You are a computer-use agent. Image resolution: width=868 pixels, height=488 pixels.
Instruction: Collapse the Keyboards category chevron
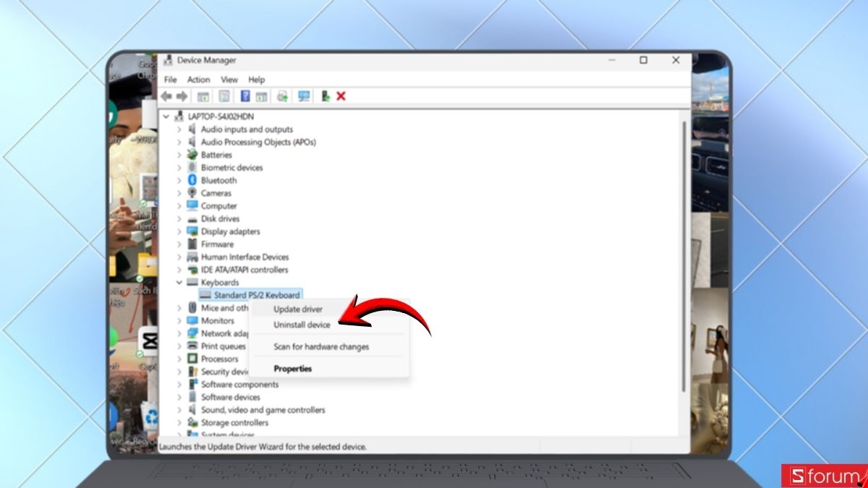click(x=179, y=283)
